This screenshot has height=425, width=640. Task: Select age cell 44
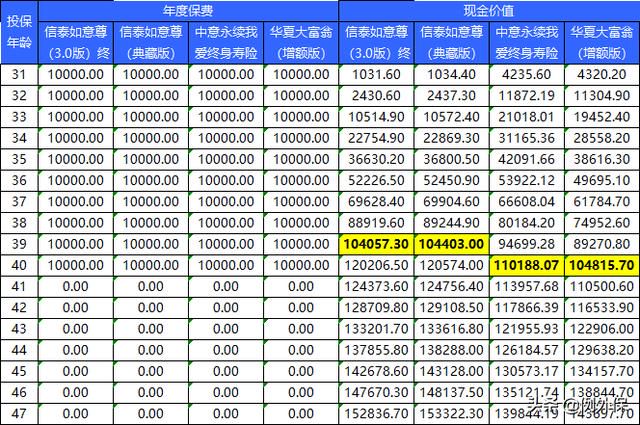(19, 350)
